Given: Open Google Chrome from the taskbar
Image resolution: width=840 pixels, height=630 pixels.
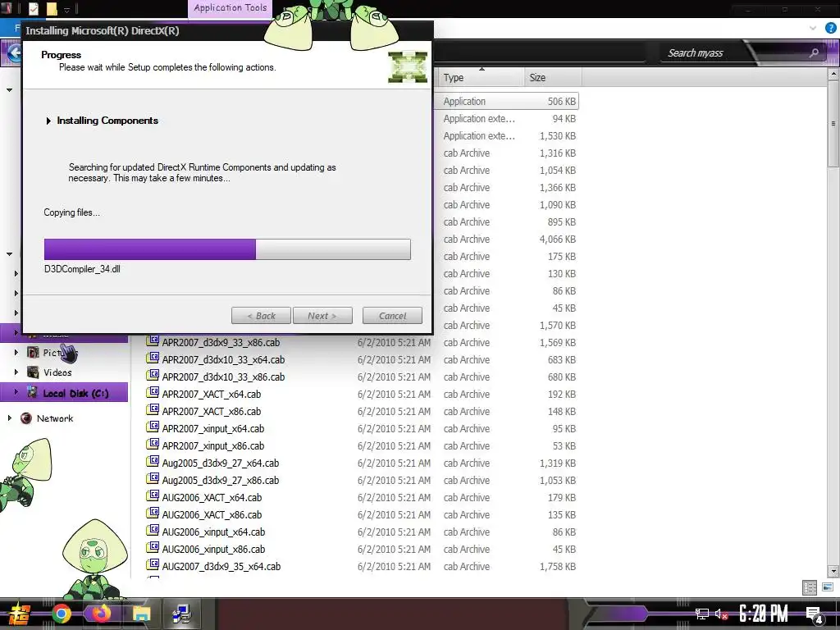Looking at the screenshot, I should click(x=61, y=614).
